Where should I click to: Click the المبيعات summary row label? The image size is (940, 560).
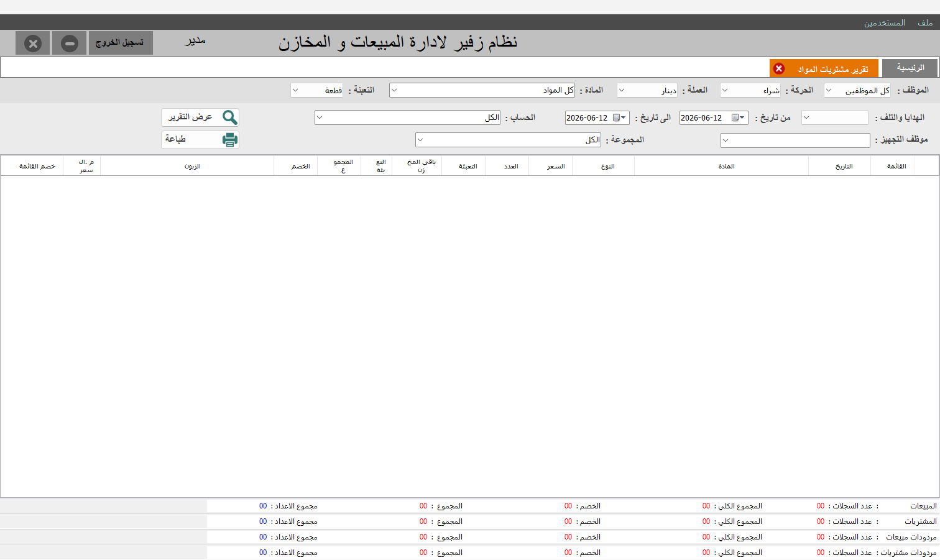923,506
